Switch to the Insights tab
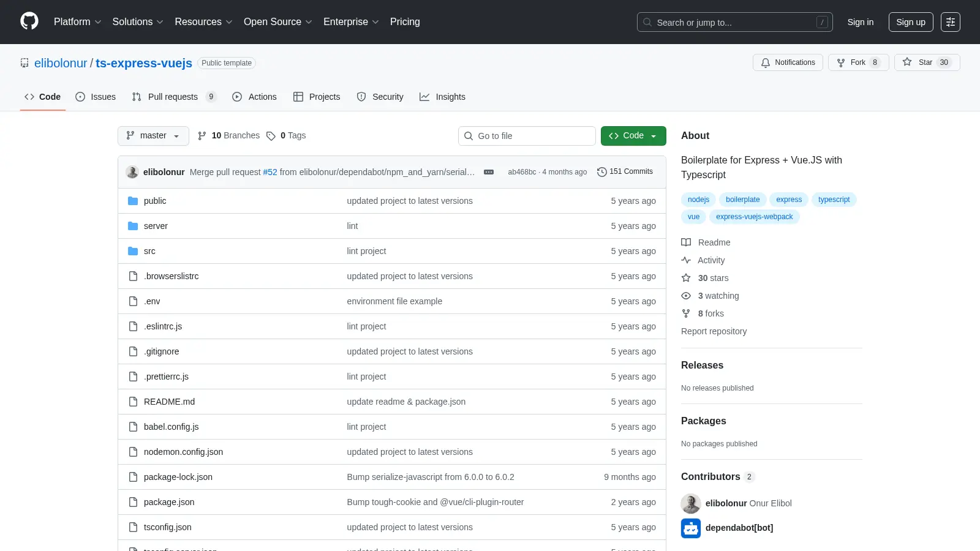 [x=442, y=97]
